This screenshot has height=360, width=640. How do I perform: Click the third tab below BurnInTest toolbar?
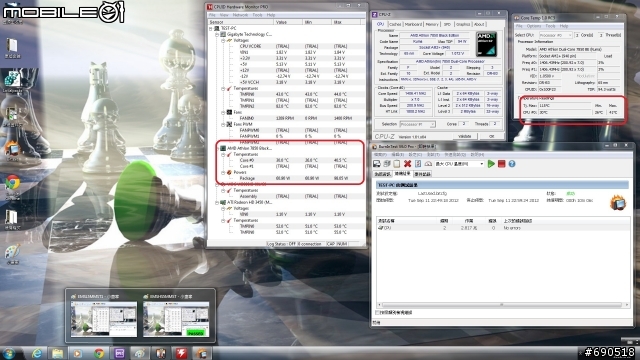click(422, 174)
